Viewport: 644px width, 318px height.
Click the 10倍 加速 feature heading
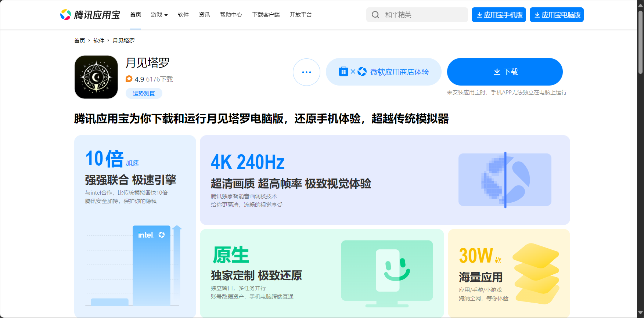(112, 159)
